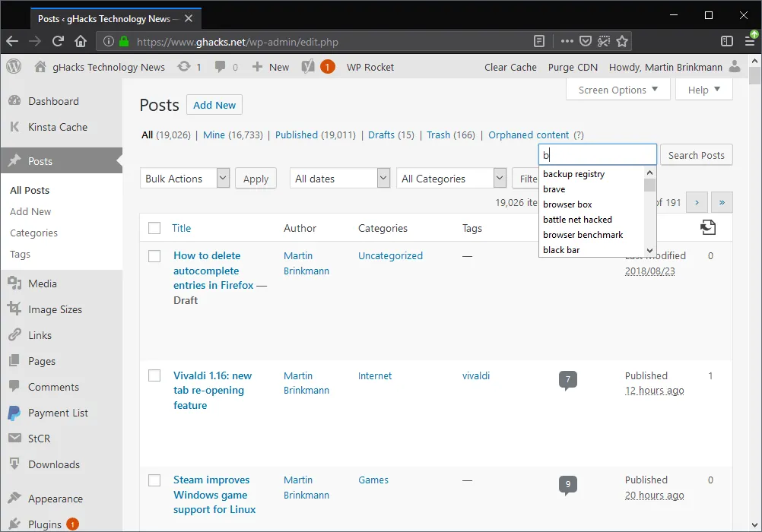This screenshot has height=532, width=762.
Task: Open Comments in the admin sidebar
Action: [53, 387]
